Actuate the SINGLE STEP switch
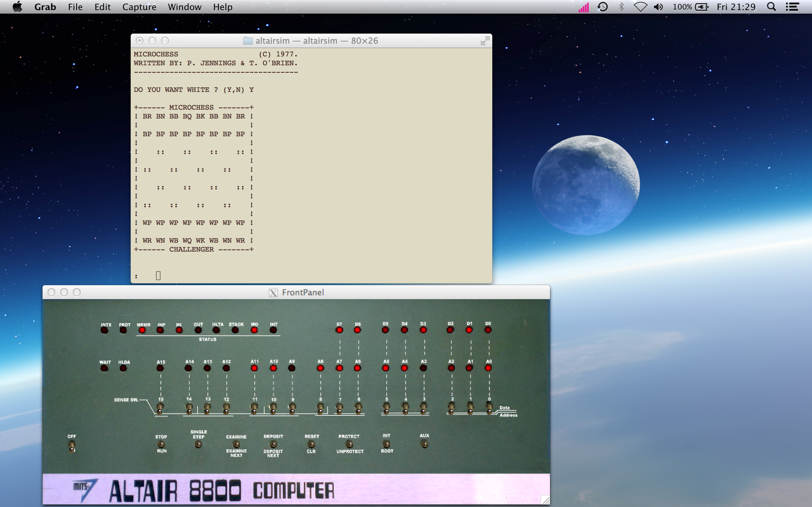 click(x=198, y=443)
